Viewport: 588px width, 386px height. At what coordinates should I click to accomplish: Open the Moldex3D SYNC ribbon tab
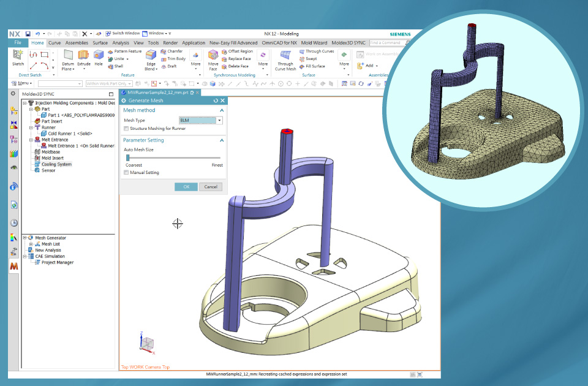[x=349, y=43]
